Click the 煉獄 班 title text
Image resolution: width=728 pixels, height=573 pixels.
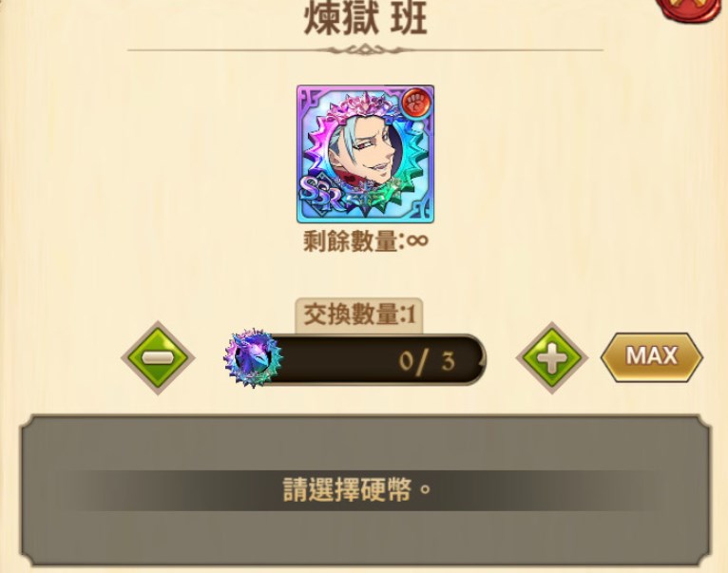pyautogui.click(x=365, y=19)
